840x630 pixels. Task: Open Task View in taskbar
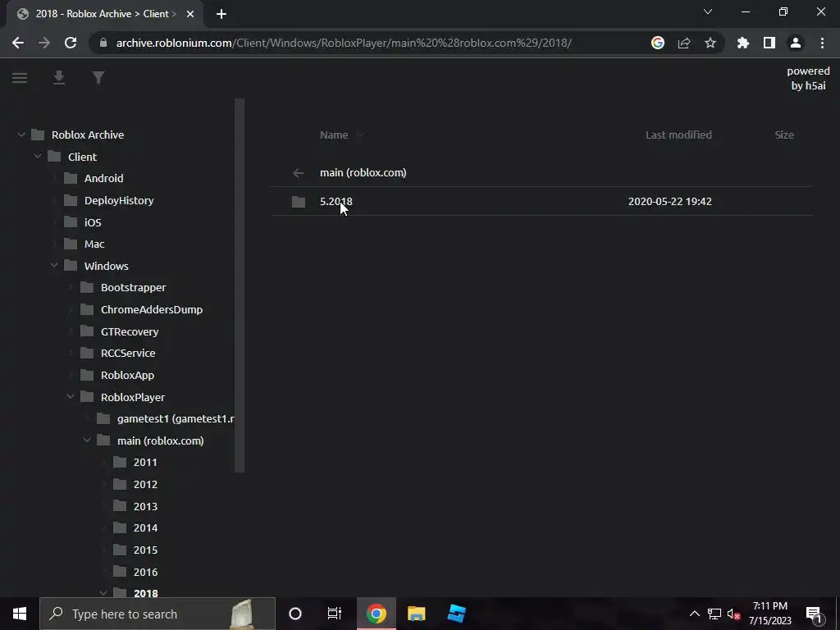click(x=335, y=614)
